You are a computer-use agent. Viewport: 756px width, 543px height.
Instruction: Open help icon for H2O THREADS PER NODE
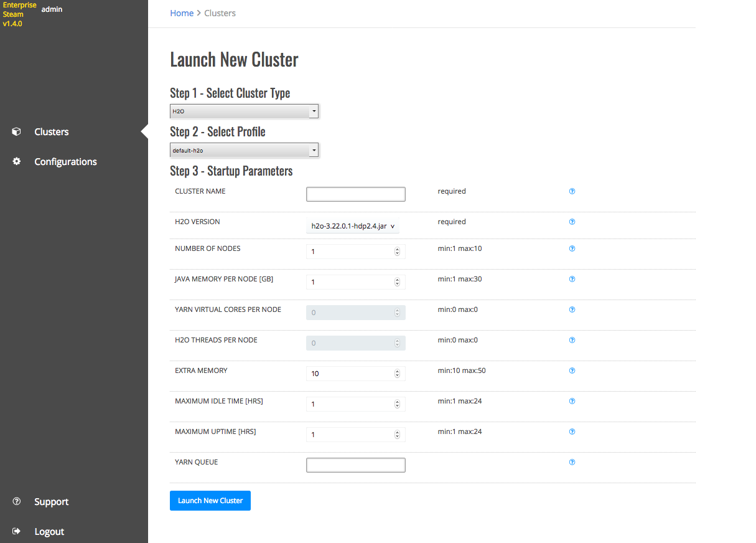(x=572, y=340)
